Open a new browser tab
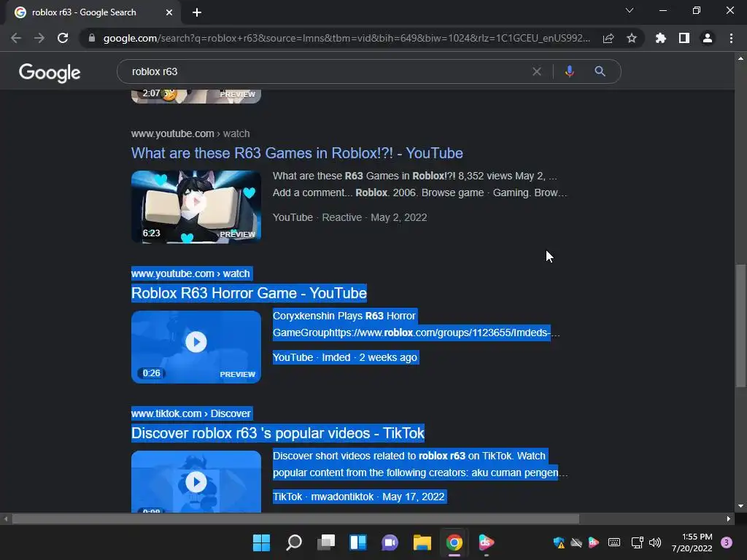Image resolution: width=747 pixels, height=560 pixels. 197,12
